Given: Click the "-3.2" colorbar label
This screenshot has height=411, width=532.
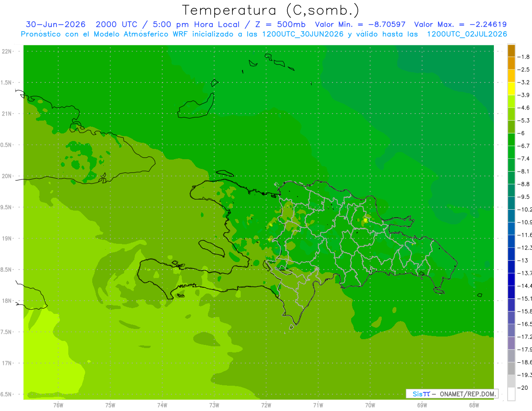Looking at the screenshot, I should click(524, 82).
